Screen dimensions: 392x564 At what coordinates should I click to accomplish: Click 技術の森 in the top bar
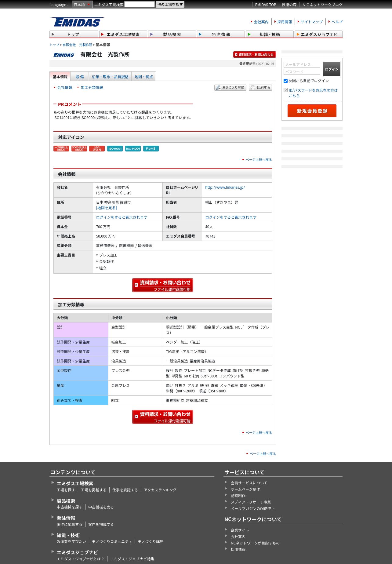tap(289, 5)
